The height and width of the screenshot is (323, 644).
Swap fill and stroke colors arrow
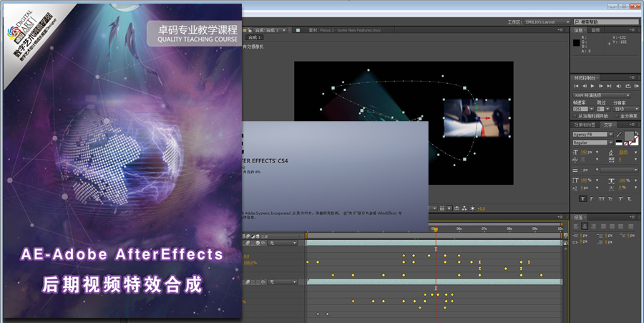pos(637,132)
